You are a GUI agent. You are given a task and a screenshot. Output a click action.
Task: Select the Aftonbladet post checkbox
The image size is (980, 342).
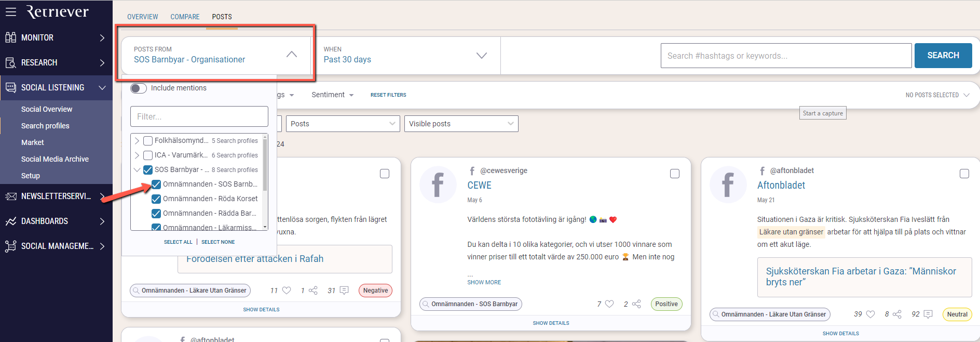(964, 174)
